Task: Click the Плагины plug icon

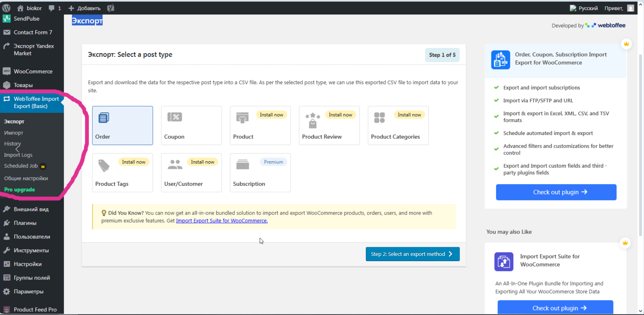Action: tap(7, 223)
